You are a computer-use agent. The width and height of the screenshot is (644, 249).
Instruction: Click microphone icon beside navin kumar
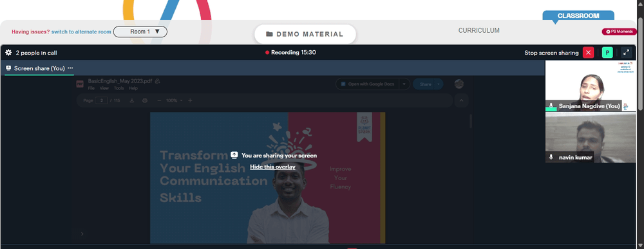pyautogui.click(x=552, y=157)
